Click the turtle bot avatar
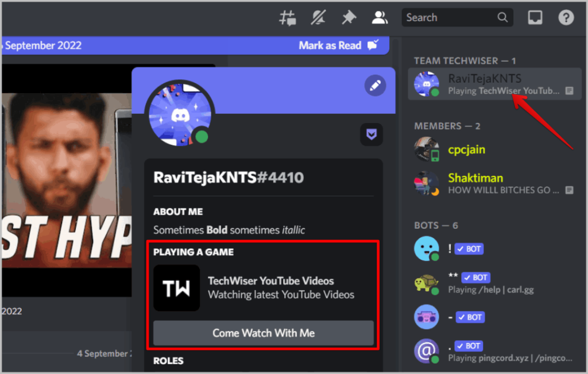 coord(427,283)
